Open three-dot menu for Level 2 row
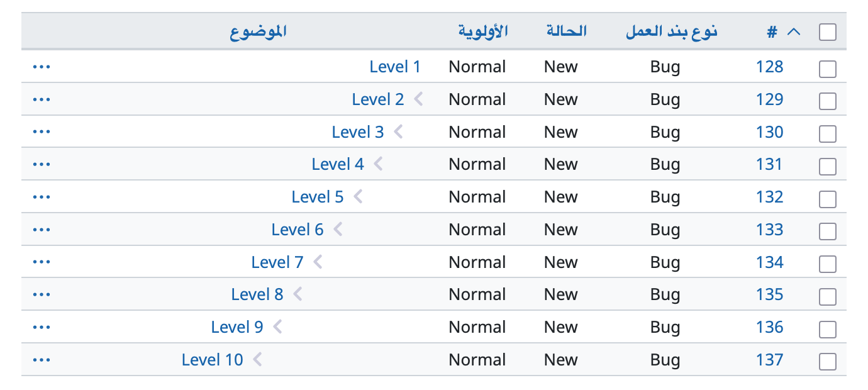The width and height of the screenshot is (868, 390). click(42, 99)
